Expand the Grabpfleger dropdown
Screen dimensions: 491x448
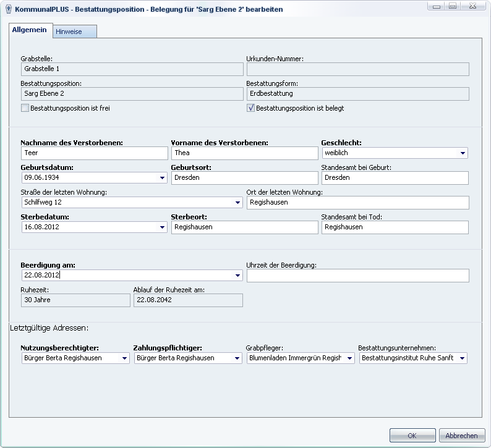(x=349, y=358)
